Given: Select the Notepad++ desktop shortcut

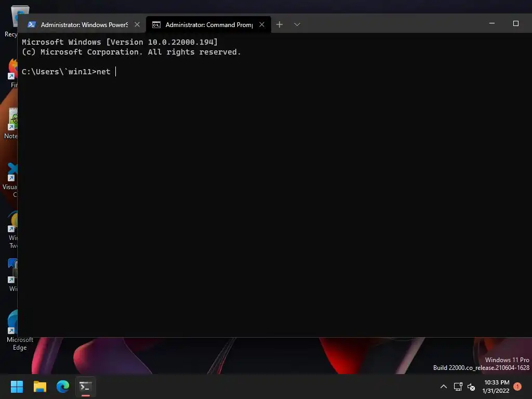Looking at the screenshot, I should point(11,124).
